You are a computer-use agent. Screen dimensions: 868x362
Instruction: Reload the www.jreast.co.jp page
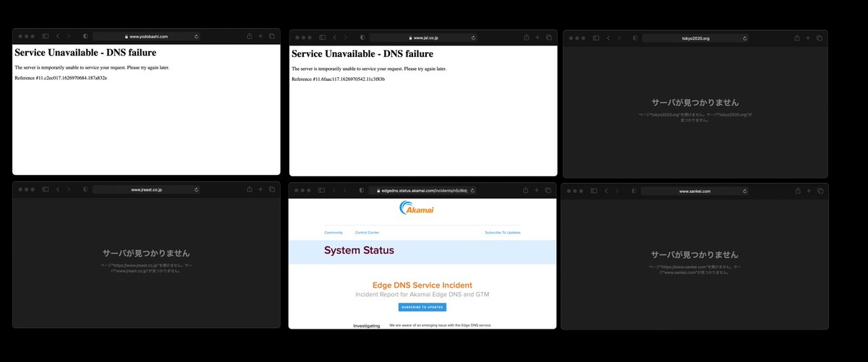coord(196,189)
